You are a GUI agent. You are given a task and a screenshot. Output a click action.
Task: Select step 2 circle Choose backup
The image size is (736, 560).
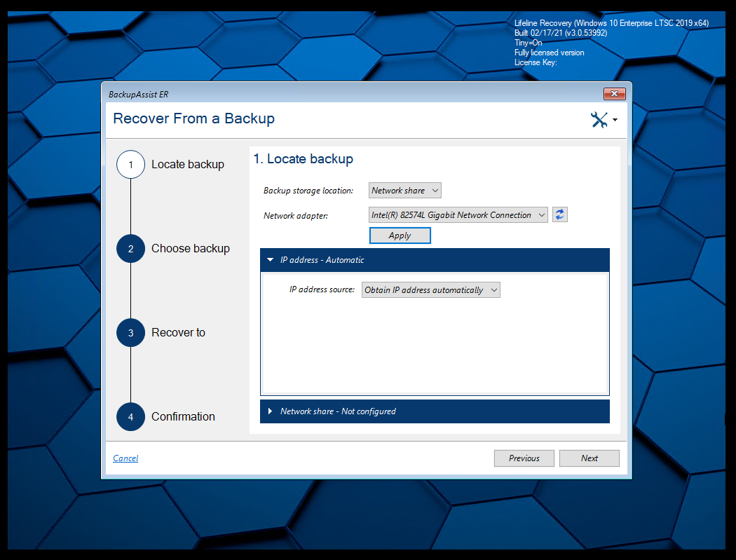(x=130, y=248)
